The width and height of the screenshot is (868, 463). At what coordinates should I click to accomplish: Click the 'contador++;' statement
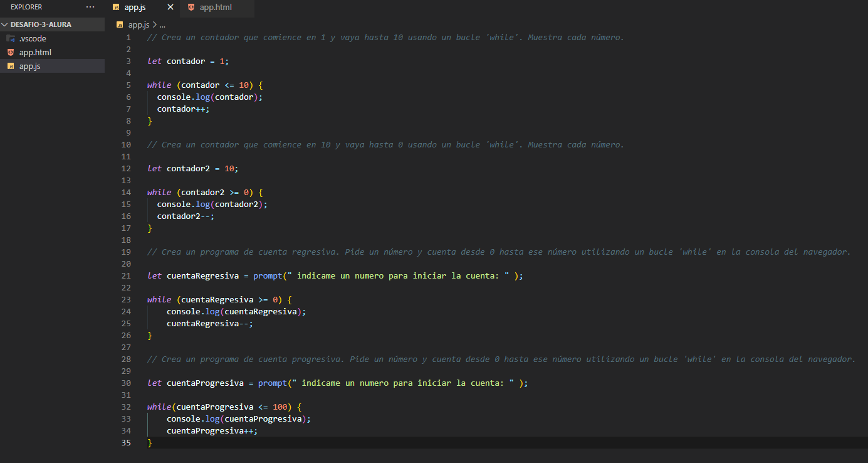[183, 109]
